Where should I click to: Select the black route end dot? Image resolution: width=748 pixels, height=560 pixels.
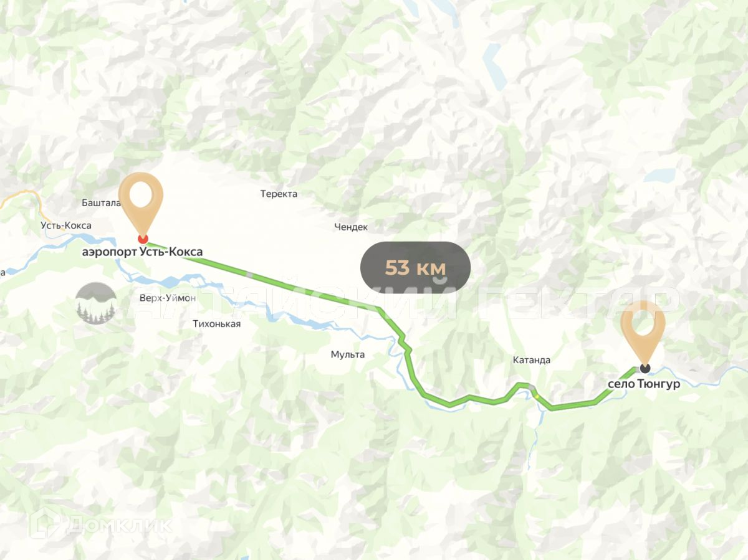coord(645,368)
